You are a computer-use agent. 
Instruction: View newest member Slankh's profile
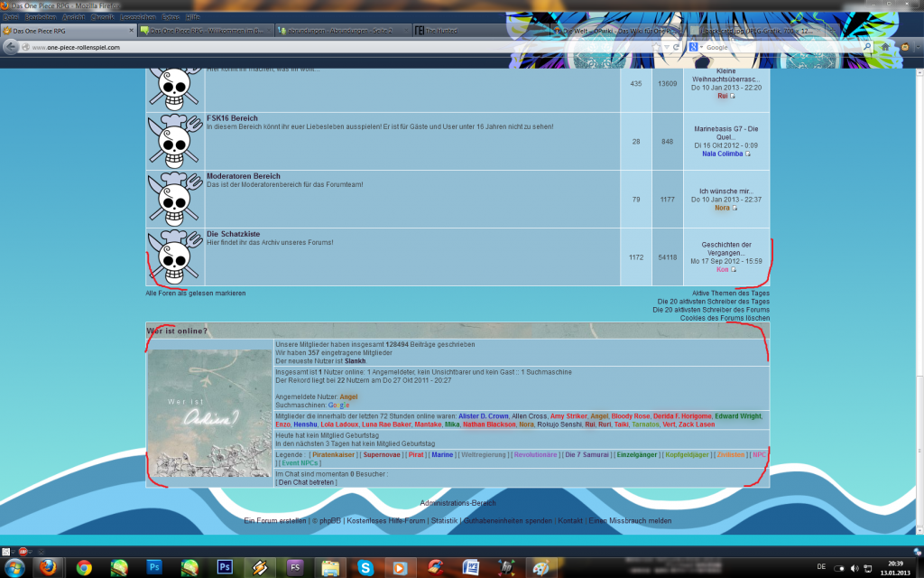pyautogui.click(x=356, y=361)
